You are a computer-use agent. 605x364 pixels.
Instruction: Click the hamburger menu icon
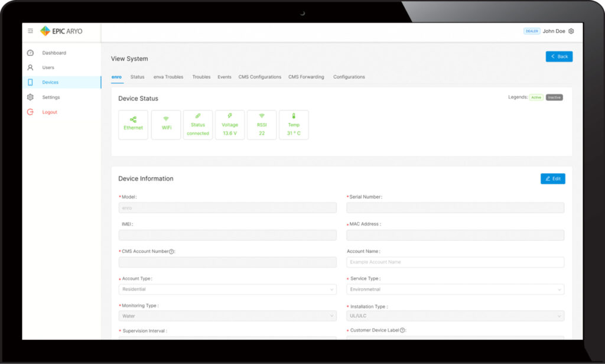click(x=31, y=31)
